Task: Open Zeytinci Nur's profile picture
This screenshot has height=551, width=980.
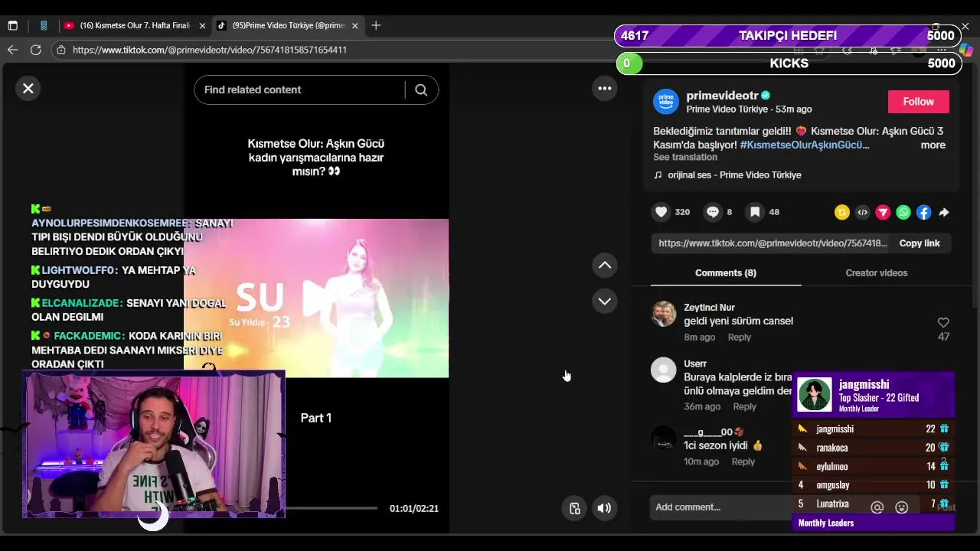Action: (x=664, y=314)
